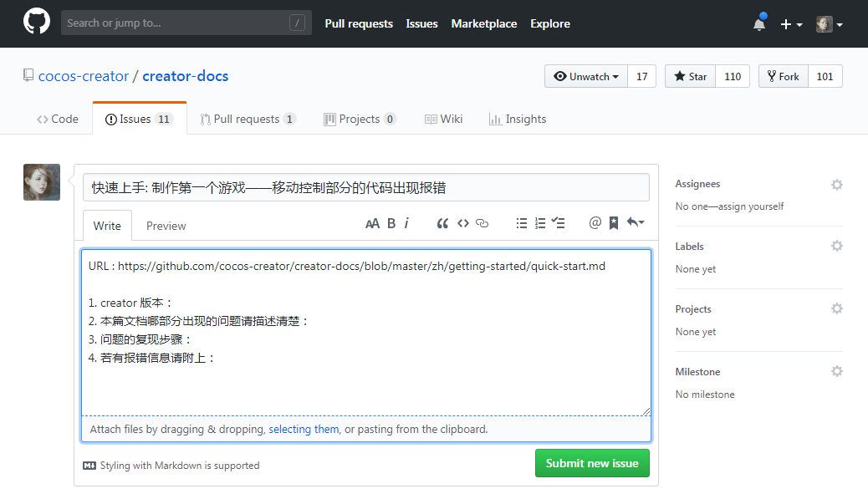Apply italic formatting

pyautogui.click(x=406, y=223)
